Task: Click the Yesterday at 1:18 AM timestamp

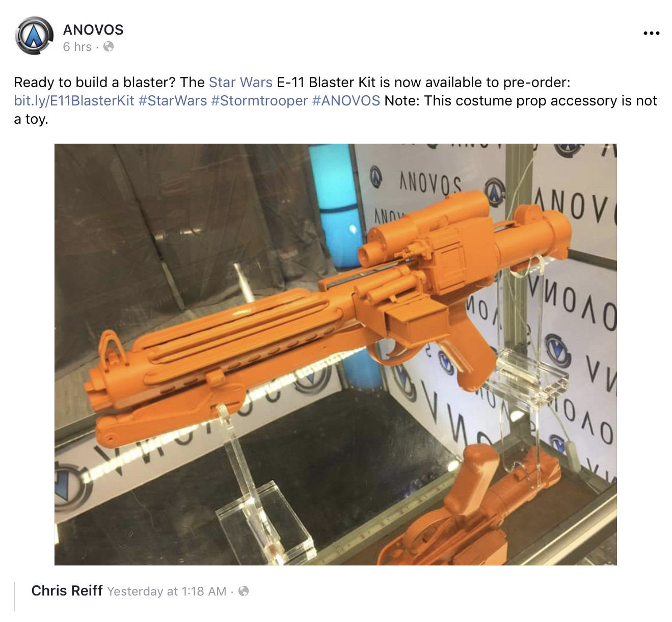Action: [167, 591]
